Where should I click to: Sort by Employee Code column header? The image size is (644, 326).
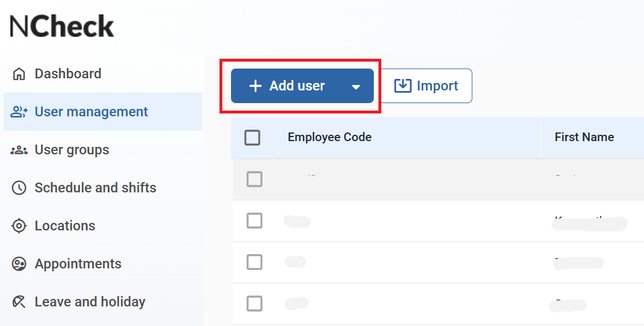(x=329, y=137)
